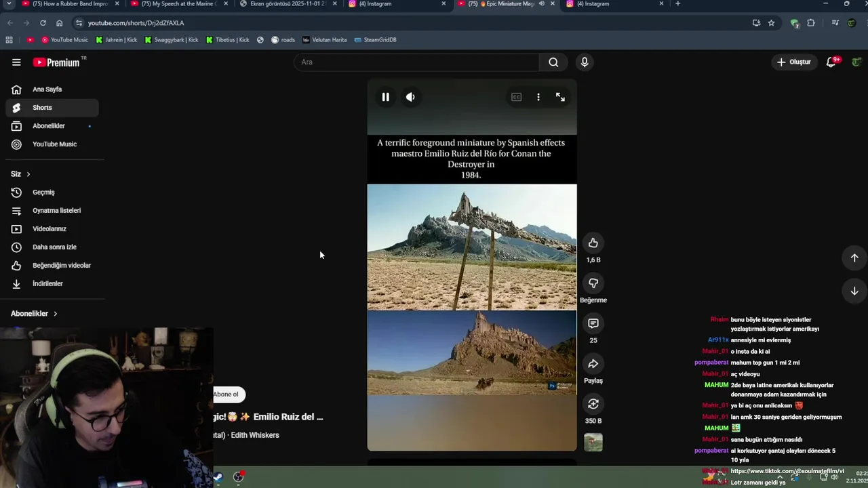The image size is (868, 488).
Task: Click the search magnifier button
Action: click(553, 62)
